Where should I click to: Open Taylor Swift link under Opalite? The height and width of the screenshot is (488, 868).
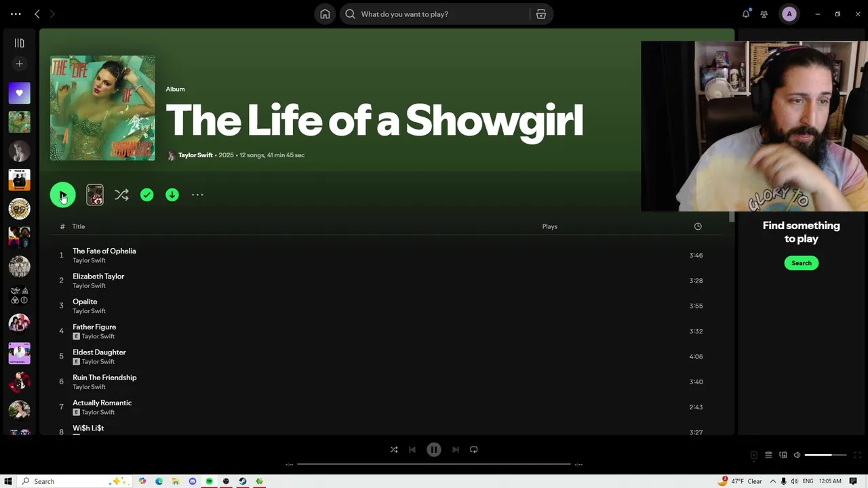[89, 311]
